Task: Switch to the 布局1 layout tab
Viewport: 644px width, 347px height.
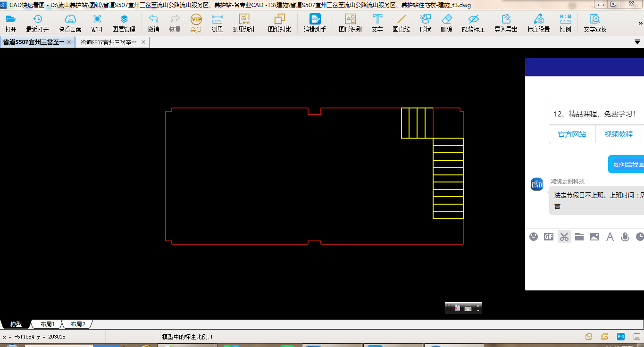Action: (48, 324)
